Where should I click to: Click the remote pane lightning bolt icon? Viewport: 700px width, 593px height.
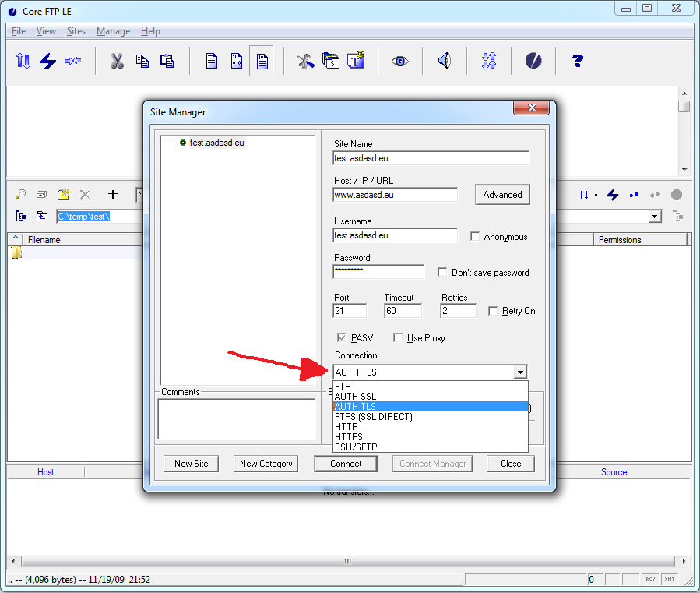click(613, 195)
